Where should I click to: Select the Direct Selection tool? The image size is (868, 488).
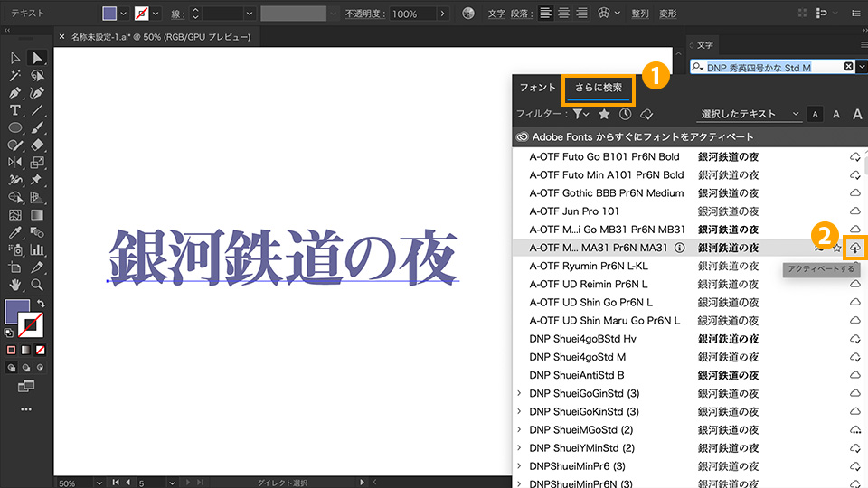coord(37,58)
